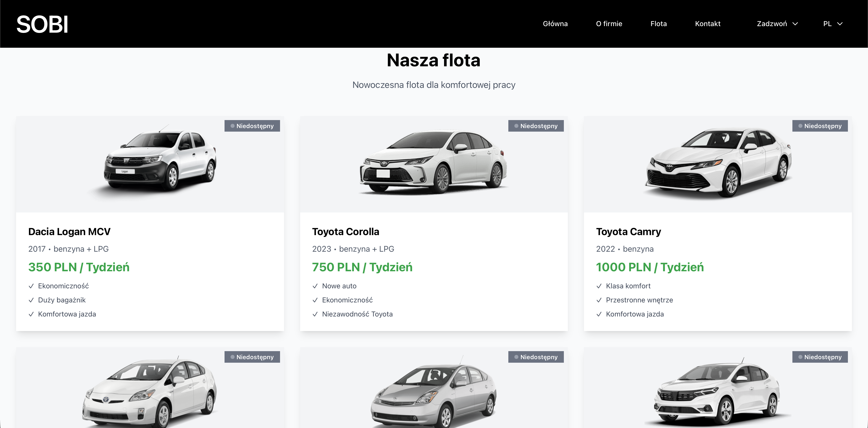The height and width of the screenshot is (428, 868).
Task: Select the Toyota Corolla title
Action: pyautogui.click(x=345, y=232)
